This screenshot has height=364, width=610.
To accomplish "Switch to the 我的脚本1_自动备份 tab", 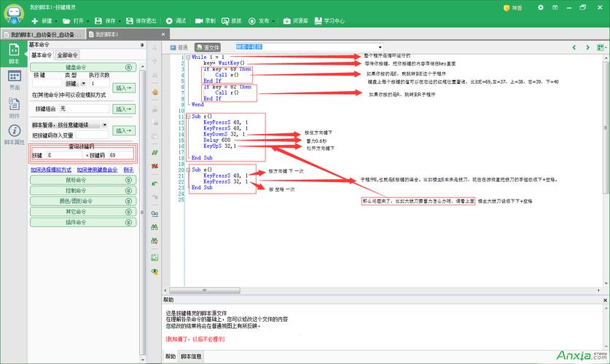I will tap(42, 34).
